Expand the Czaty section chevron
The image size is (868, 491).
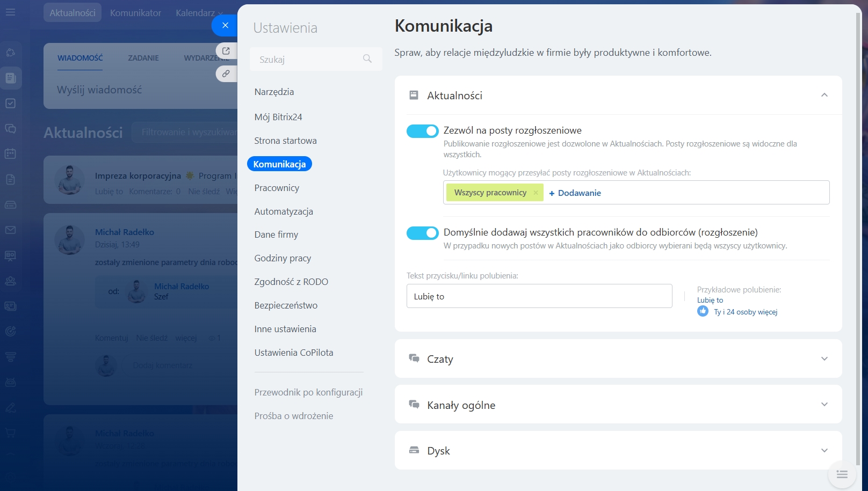tap(824, 358)
